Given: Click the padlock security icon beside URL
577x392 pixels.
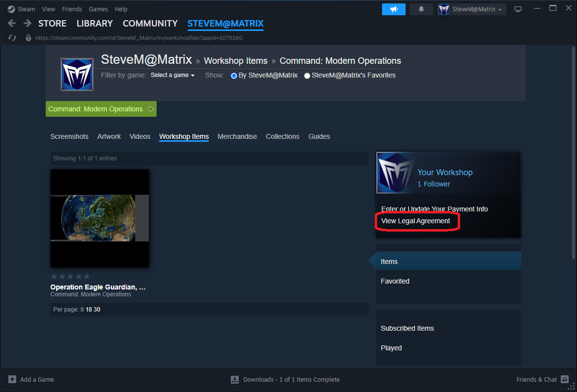Looking at the screenshot, I should 28,38.
